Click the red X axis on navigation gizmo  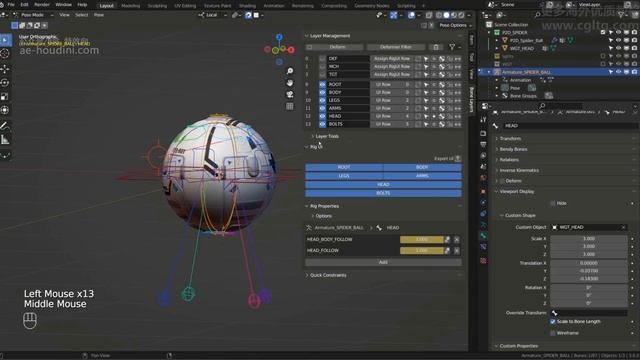tap(291, 50)
